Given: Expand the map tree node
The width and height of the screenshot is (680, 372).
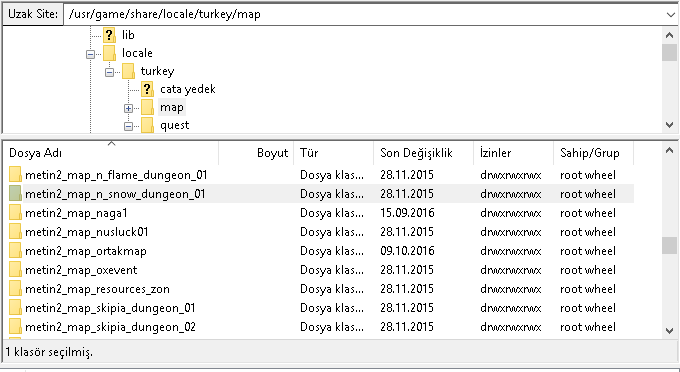Looking at the screenshot, I should point(128,108).
